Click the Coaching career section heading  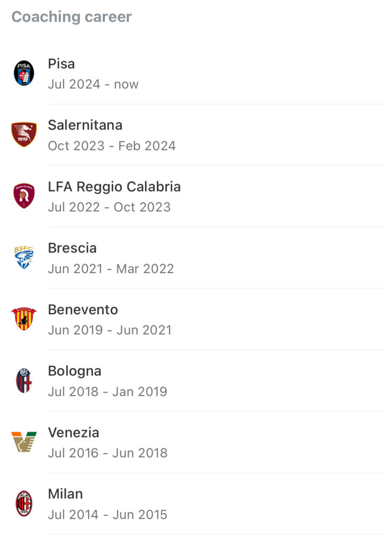(x=72, y=16)
